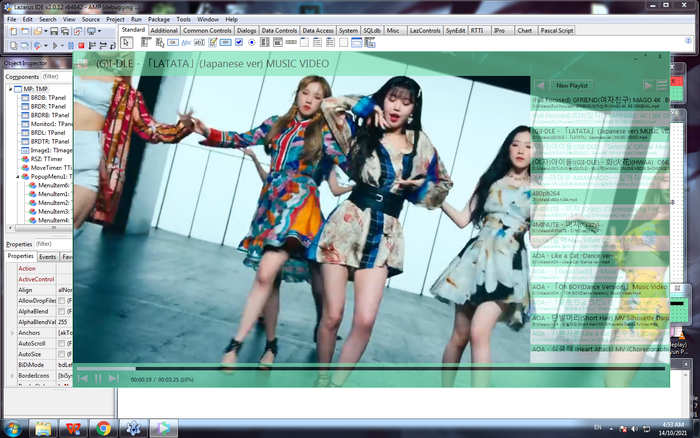Click the New Playlist button
Screen dimensions: 700x438
click(x=573, y=85)
